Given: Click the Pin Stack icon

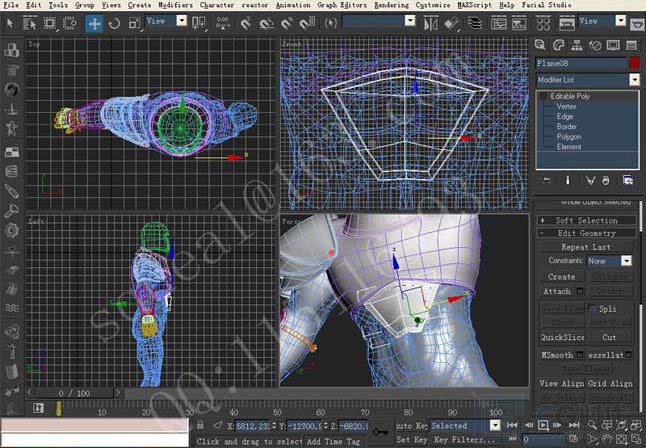Looking at the screenshot, I should pyautogui.click(x=547, y=180).
